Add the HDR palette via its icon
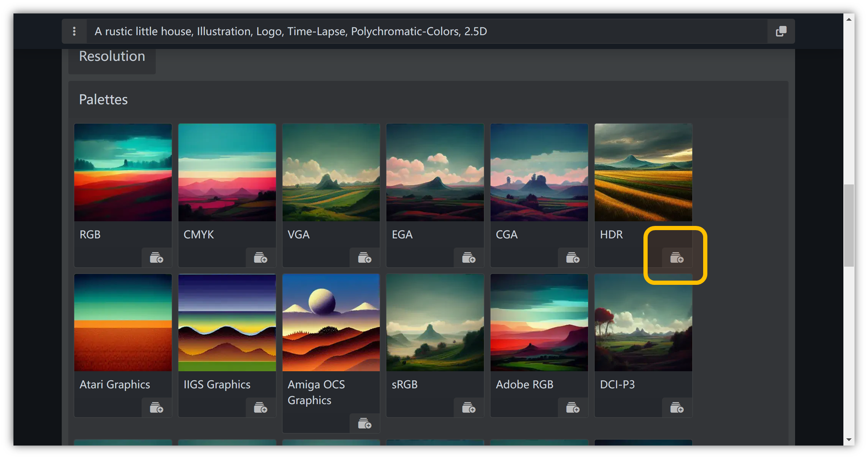Image resolution: width=868 pixels, height=459 pixels. click(676, 257)
